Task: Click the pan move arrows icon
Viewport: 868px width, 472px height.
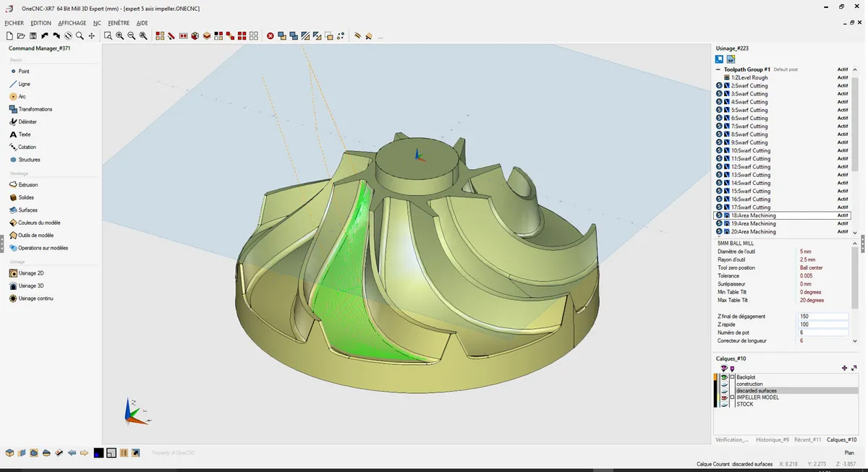Action: [92, 35]
